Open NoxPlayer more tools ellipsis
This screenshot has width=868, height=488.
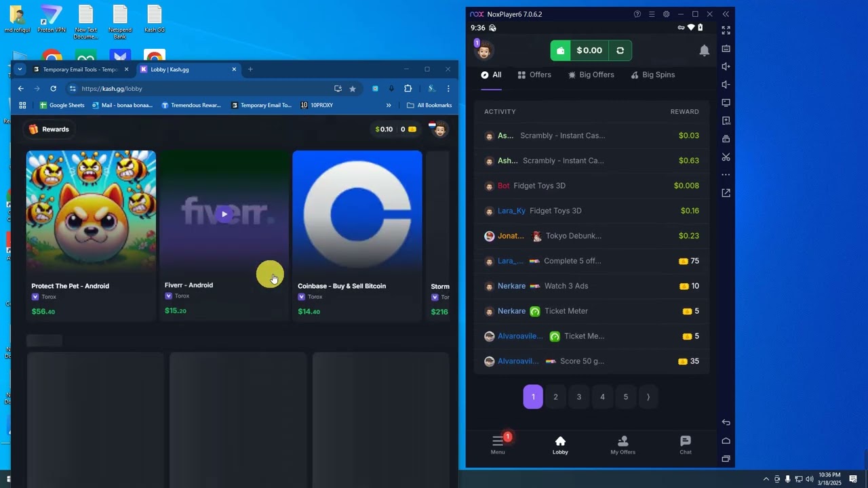726,175
